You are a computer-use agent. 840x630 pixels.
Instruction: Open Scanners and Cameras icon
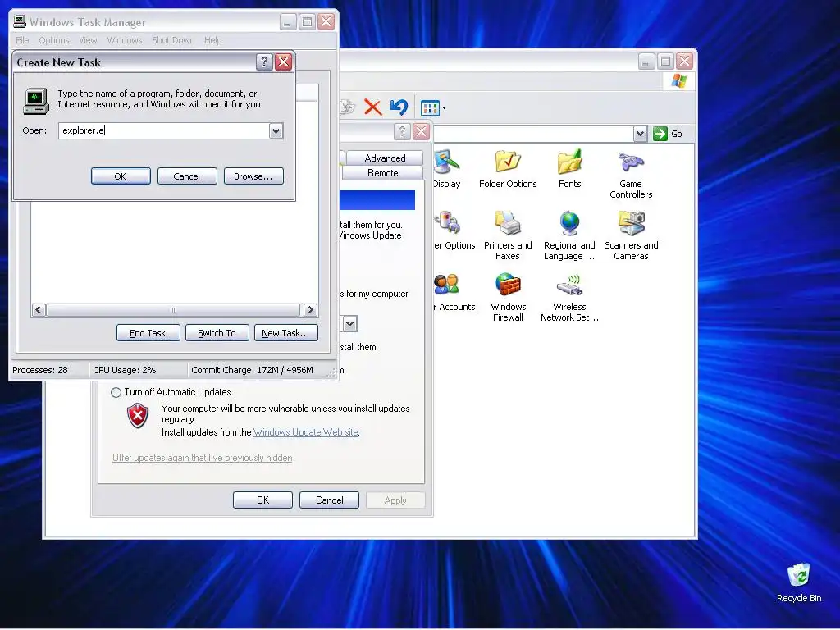tap(631, 235)
